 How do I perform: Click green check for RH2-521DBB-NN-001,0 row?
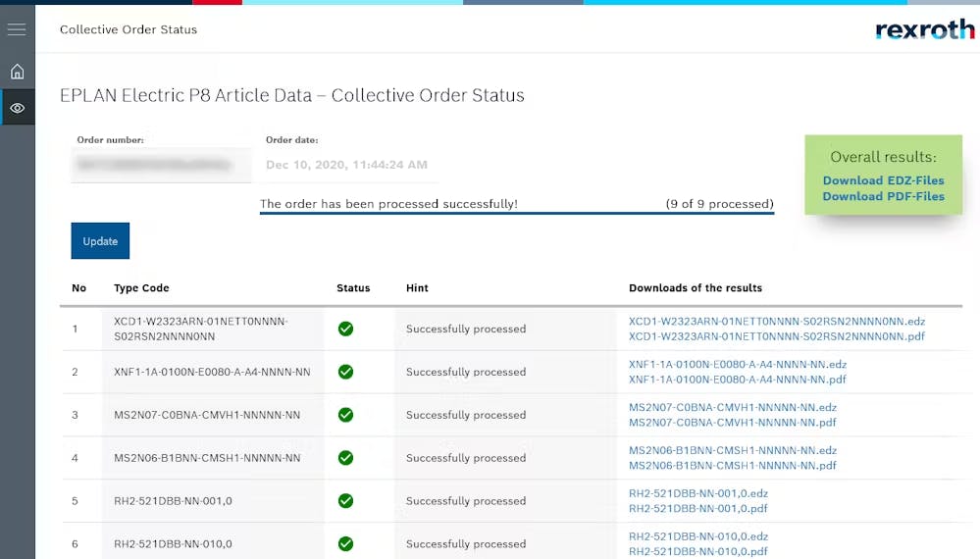345,501
